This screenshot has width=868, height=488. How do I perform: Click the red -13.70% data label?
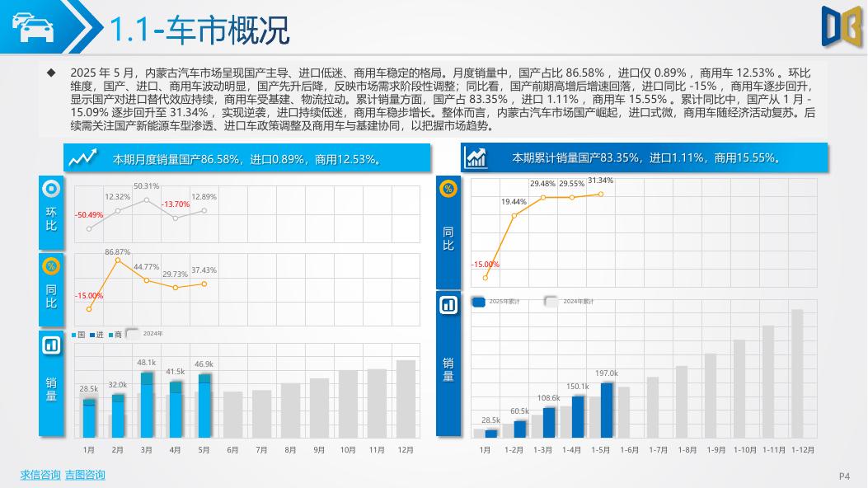176,204
